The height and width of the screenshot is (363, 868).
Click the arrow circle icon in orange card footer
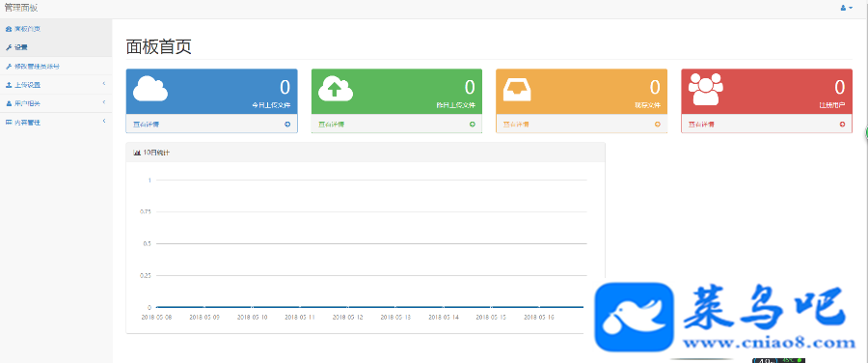pyautogui.click(x=658, y=125)
